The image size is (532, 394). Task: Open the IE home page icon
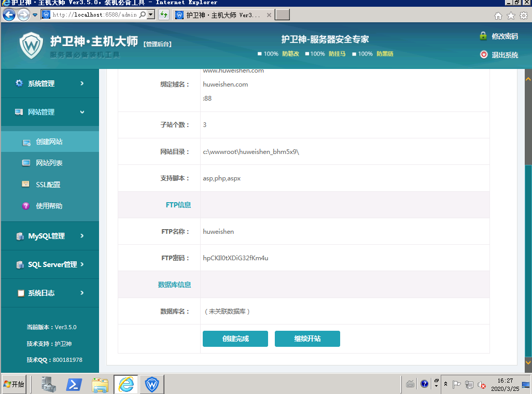click(498, 16)
